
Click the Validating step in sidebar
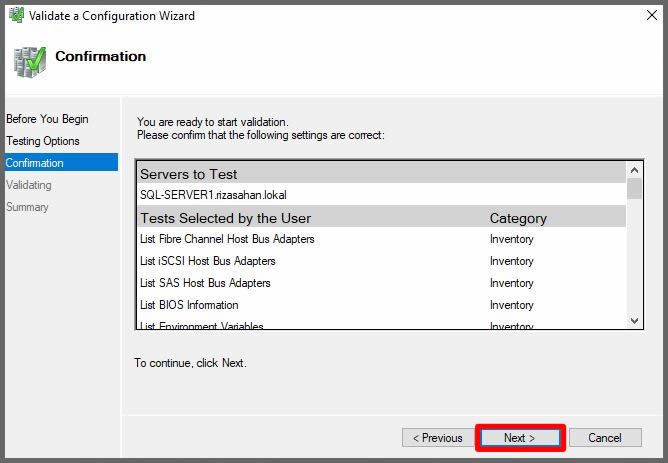pos(29,185)
